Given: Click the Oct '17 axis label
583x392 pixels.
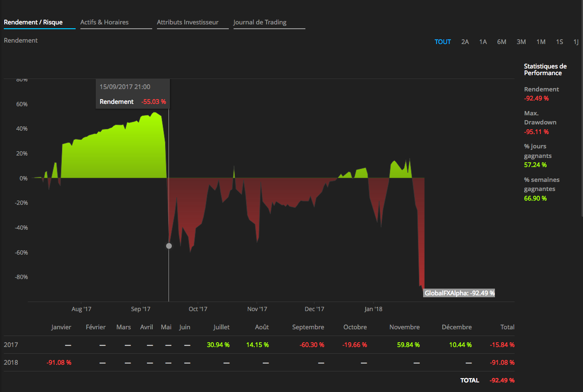Looking at the screenshot, I should (x=197, y=309).
